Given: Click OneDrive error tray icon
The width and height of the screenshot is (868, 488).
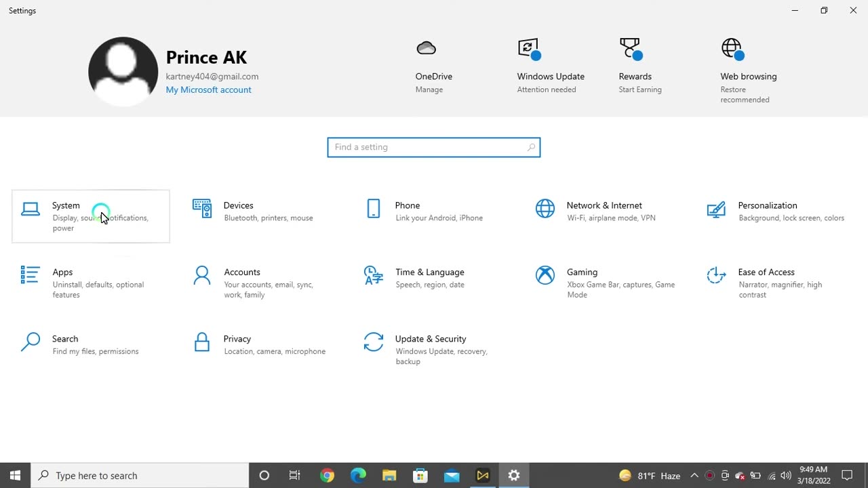Looking at the screenshot, I should pos(741,475).
